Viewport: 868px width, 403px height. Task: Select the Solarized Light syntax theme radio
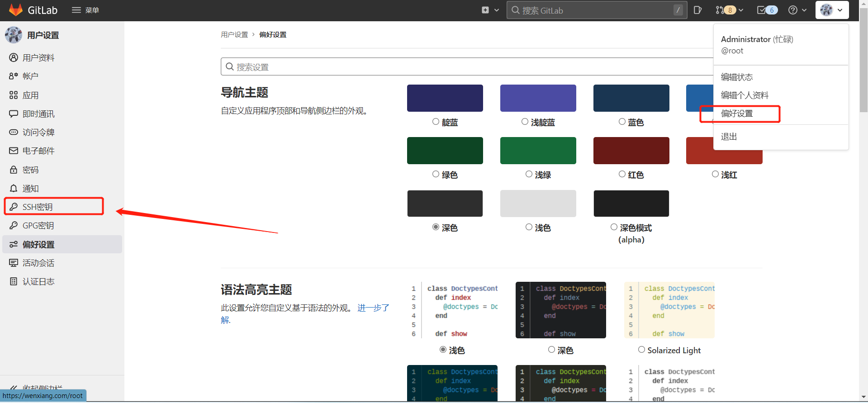tap(641, 350)
